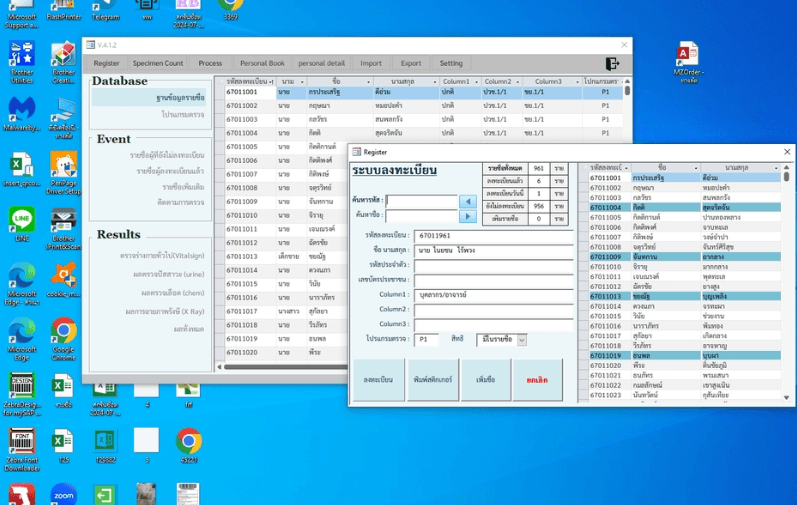The height and width of the screenshot is (505, 797).
Task: Open the Register menu tab
Action: click(x=106, y=64)
